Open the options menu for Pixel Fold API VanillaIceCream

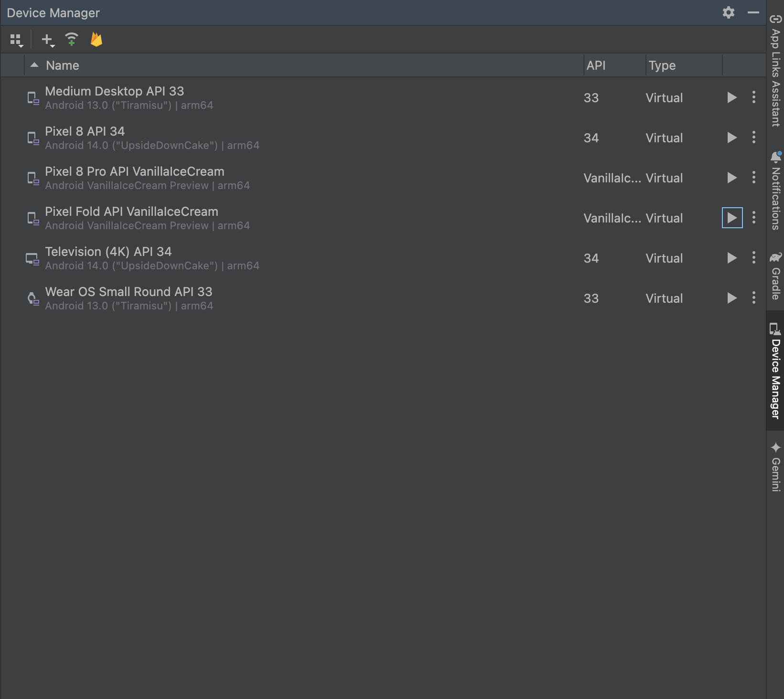click(x=753, y=218)
